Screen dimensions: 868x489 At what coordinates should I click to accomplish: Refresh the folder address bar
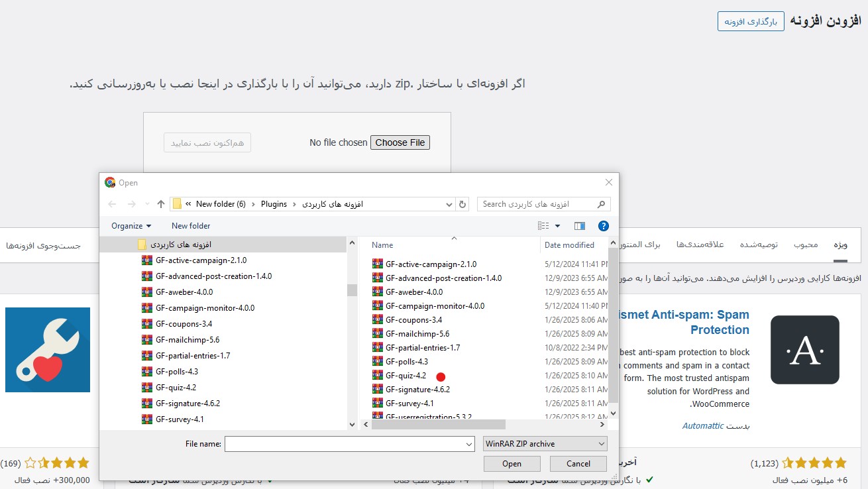[x=463, y=204]
